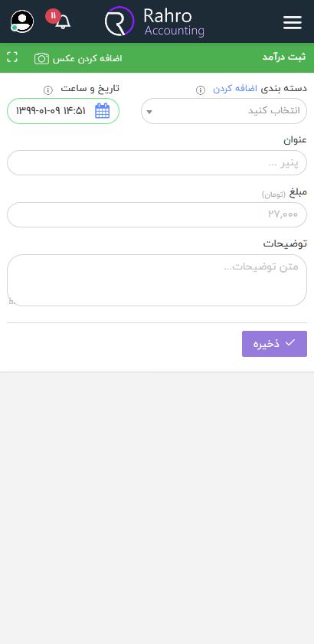This screenshot has height=644, width=314.
Task: Open notifications bell with badge
Action: [x=59, y=19]
